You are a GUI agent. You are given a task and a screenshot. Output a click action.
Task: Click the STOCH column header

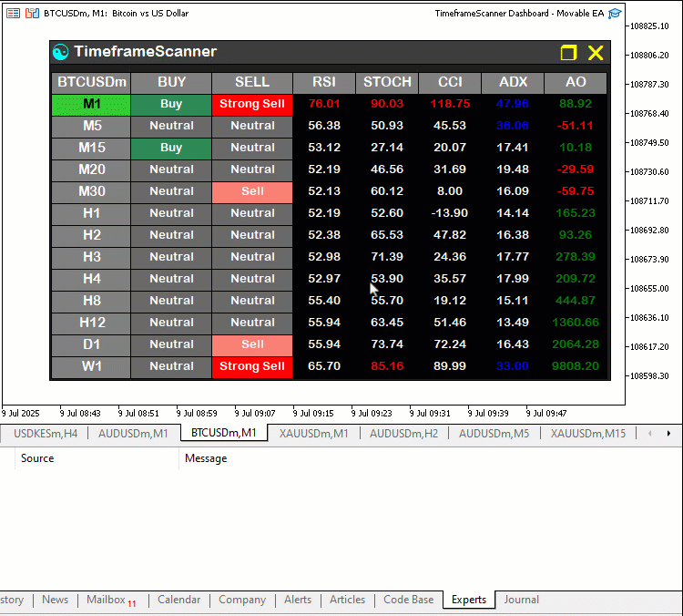(x=387, y=83)
